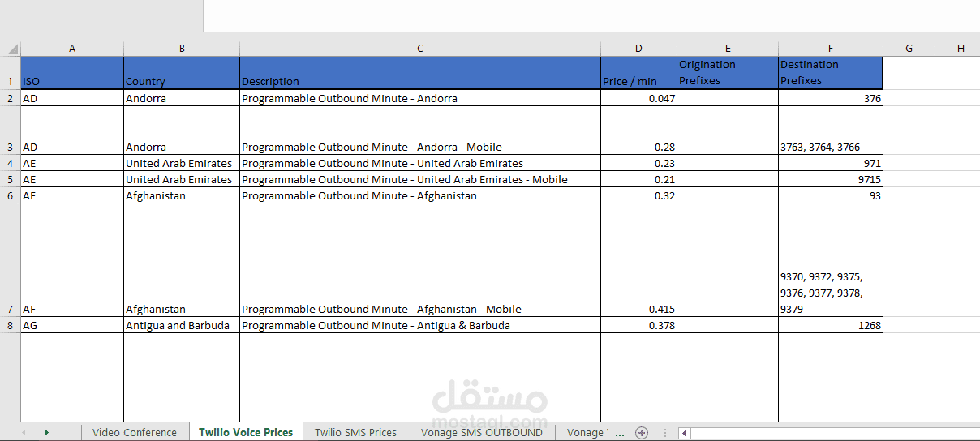Go to previous sheet with grey arrow
This screenshot has width=980, height=441.
(23, 433)
